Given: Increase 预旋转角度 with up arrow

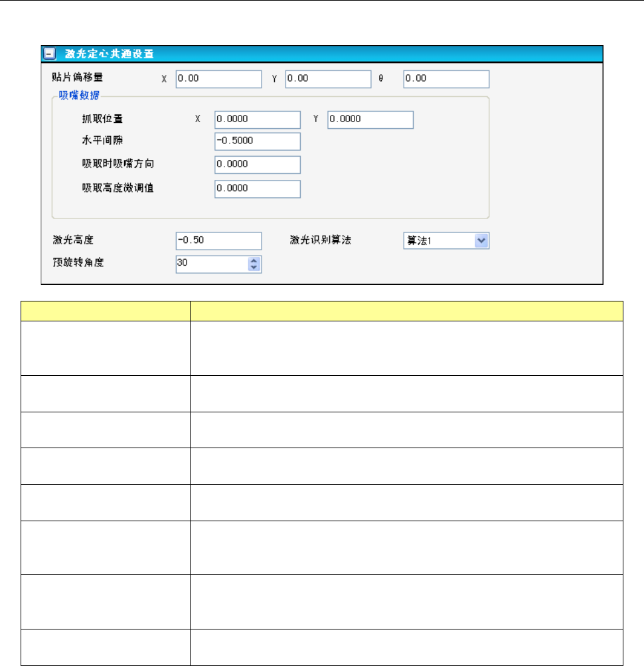Looking at the screenshot, I should click(x=254, y=261).
